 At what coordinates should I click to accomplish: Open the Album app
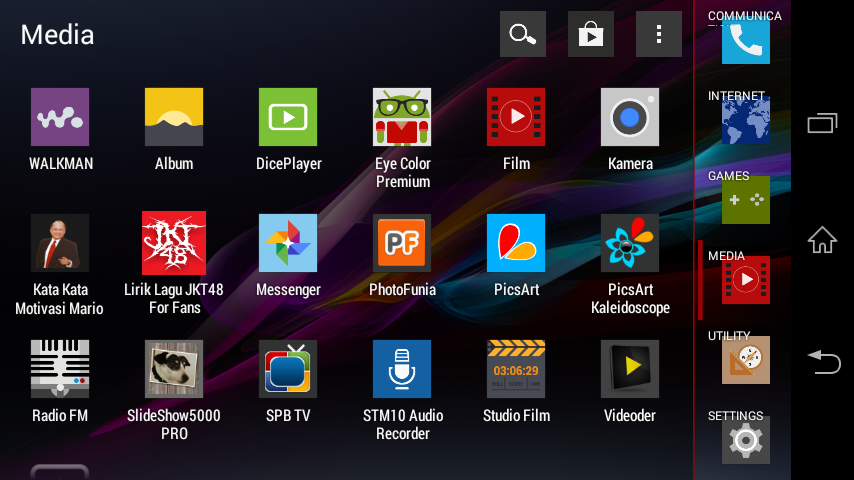[x=174, y=117]
